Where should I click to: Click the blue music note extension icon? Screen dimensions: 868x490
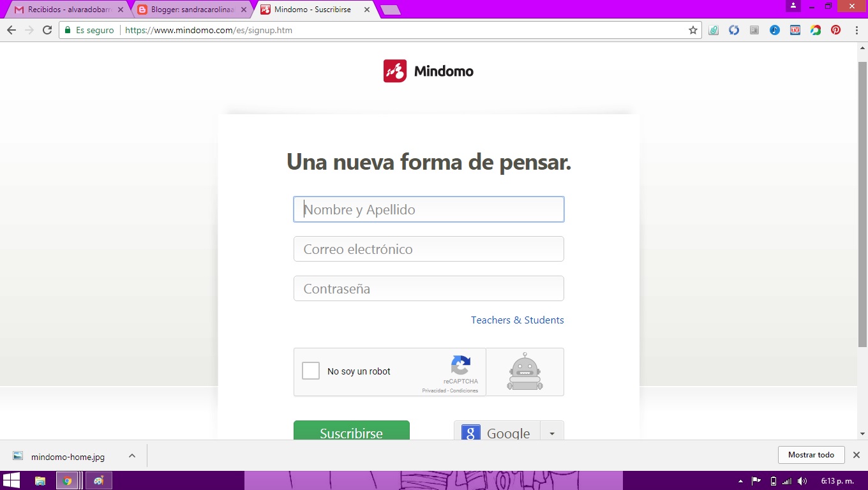pos(774,30)
